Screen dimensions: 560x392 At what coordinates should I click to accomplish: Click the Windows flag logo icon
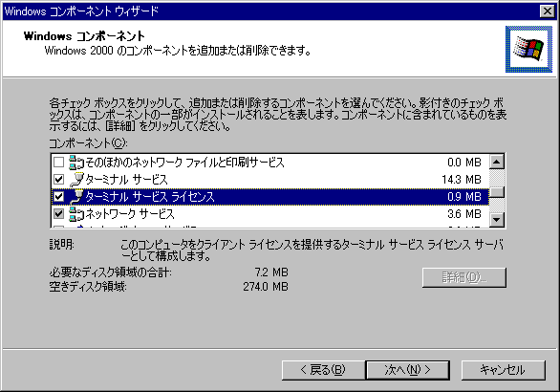click(x=528, y=49)
